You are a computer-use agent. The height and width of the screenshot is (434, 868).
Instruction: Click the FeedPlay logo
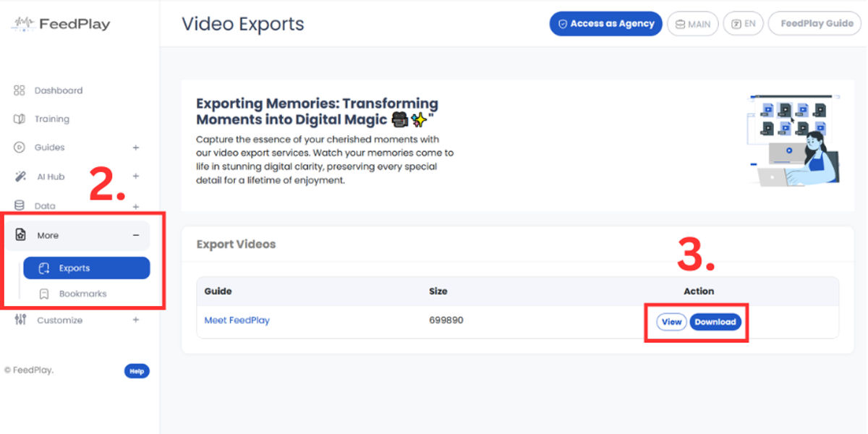[61, 24]
